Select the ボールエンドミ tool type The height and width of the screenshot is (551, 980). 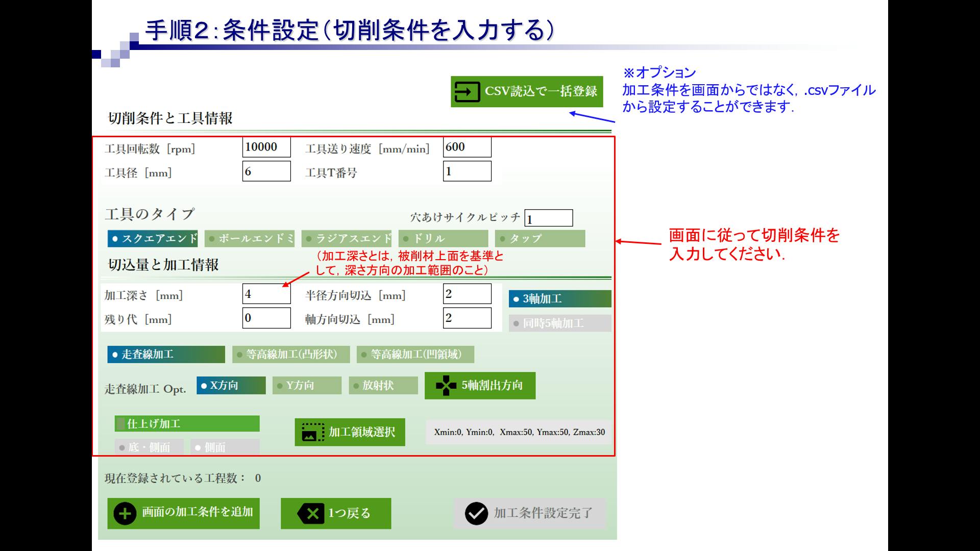point(250,239)
